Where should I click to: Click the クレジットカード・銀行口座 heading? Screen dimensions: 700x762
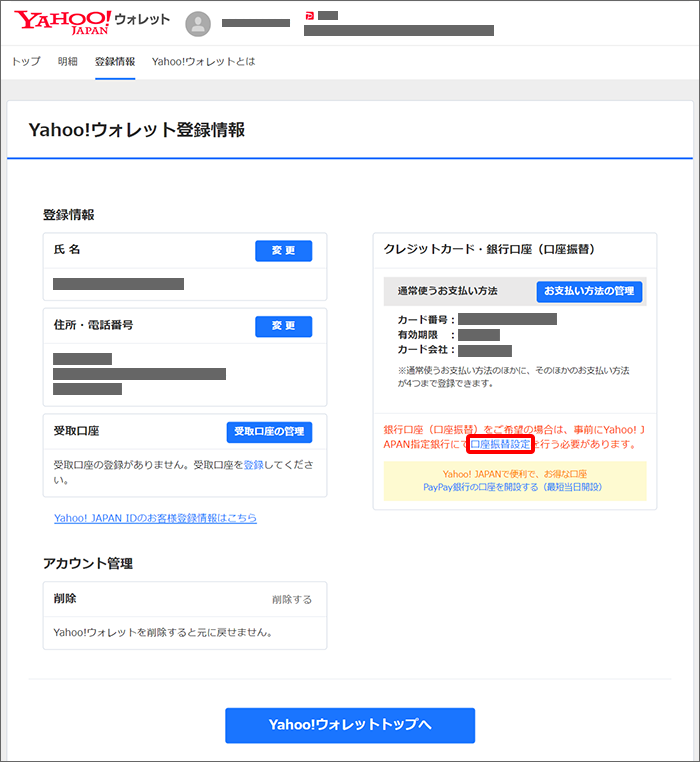[489, 249]
